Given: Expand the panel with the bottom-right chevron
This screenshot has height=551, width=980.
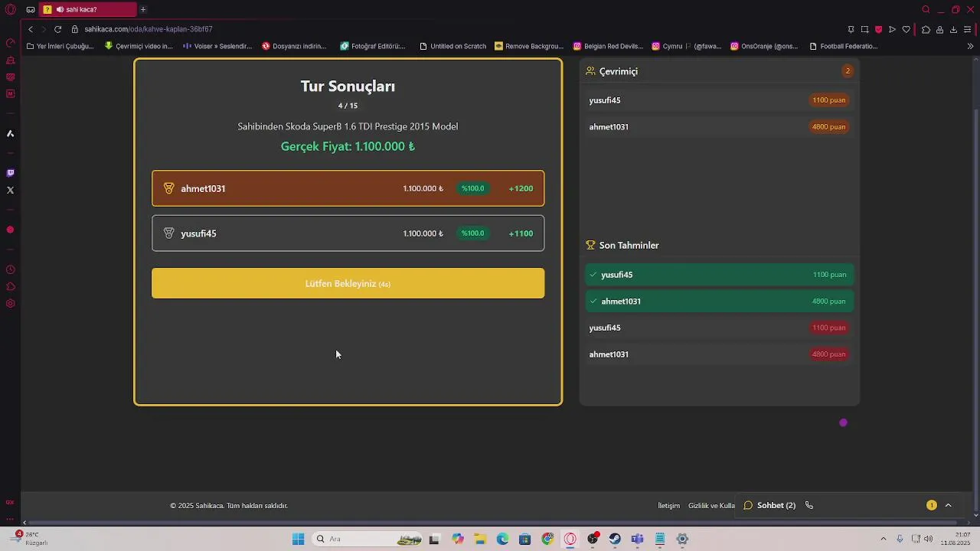Looking at the screenshot, I should 948,505.
